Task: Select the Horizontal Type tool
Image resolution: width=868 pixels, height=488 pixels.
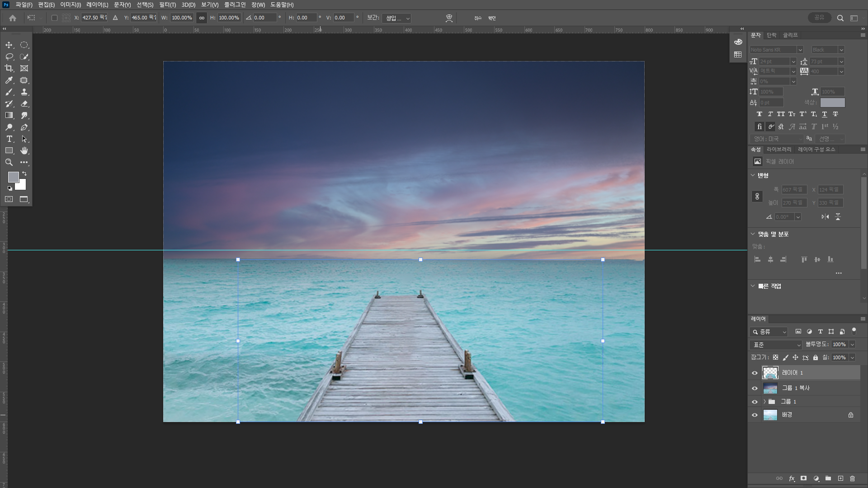Action: (x=9, y=139)
